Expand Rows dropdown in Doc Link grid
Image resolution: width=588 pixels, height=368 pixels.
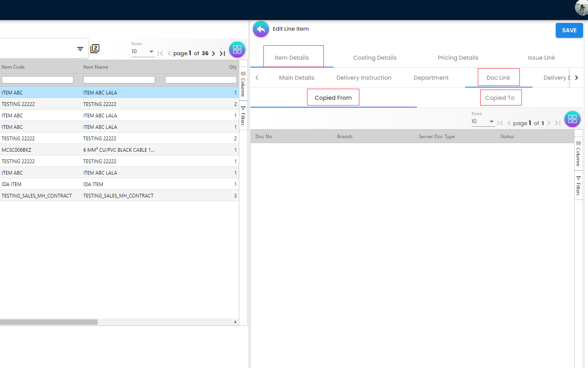pyautogui.click(x=483, y=121)
